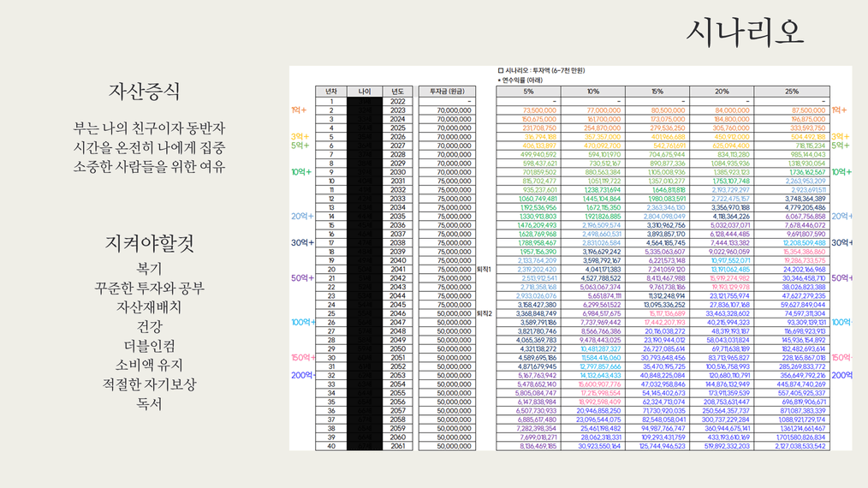Select the 지켜야할것 heading
The width and height of the screenshot is (868, 488).
click(x=150, y=242)
